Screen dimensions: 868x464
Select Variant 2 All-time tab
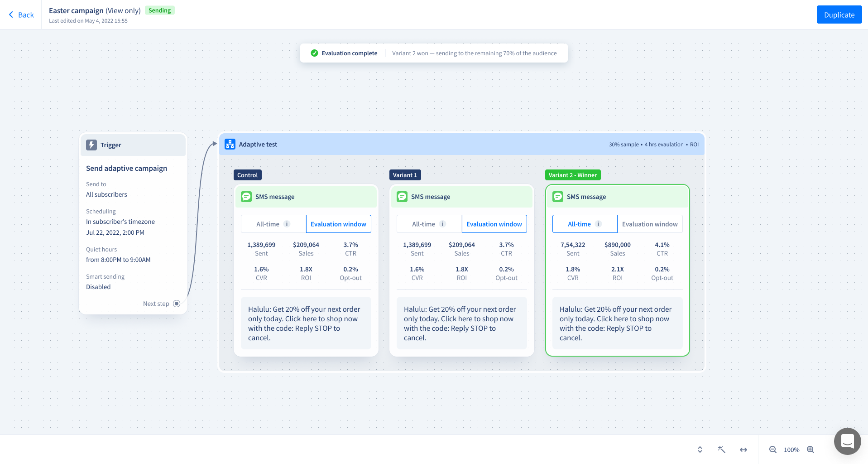[585, 224]
